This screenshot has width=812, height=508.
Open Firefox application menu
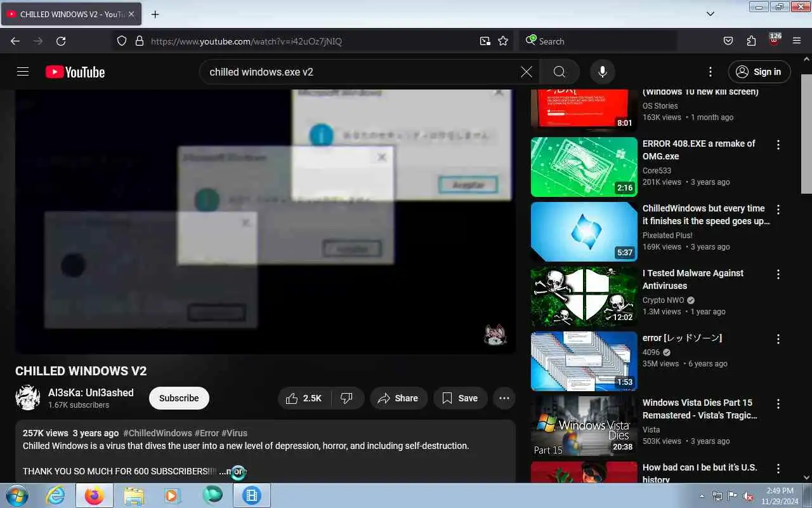tap(797, 41)
